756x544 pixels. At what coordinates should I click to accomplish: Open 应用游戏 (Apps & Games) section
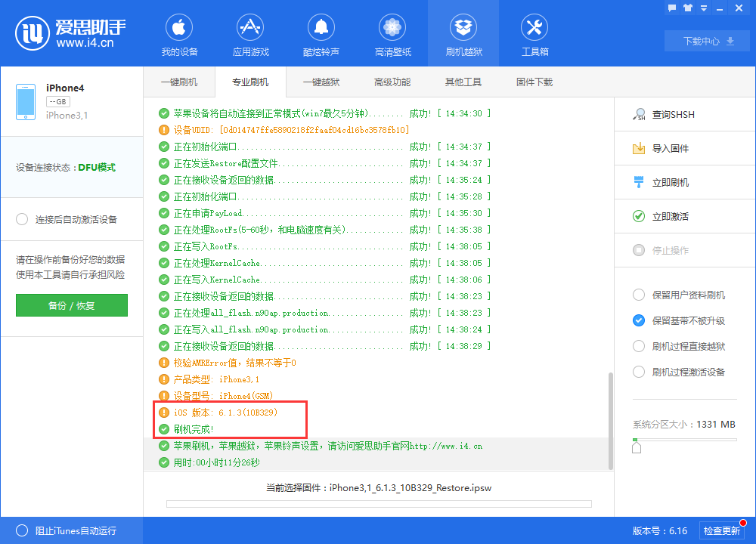[250, 34]
